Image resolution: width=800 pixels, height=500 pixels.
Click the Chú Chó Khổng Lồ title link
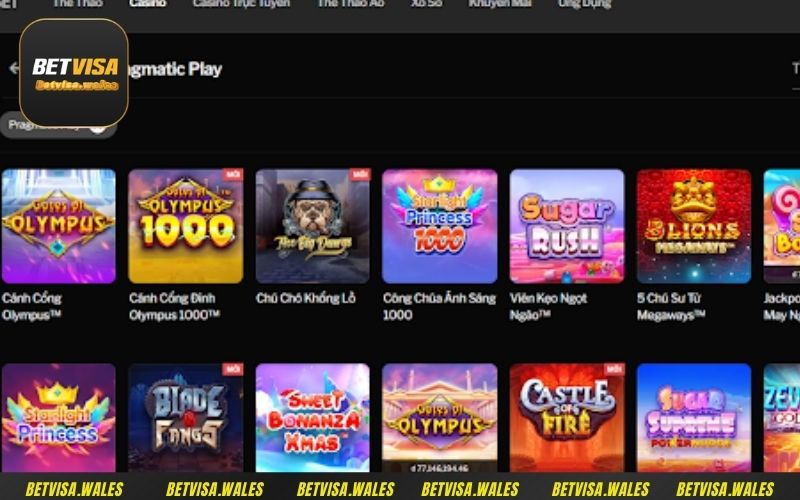(x=306, y=298)
